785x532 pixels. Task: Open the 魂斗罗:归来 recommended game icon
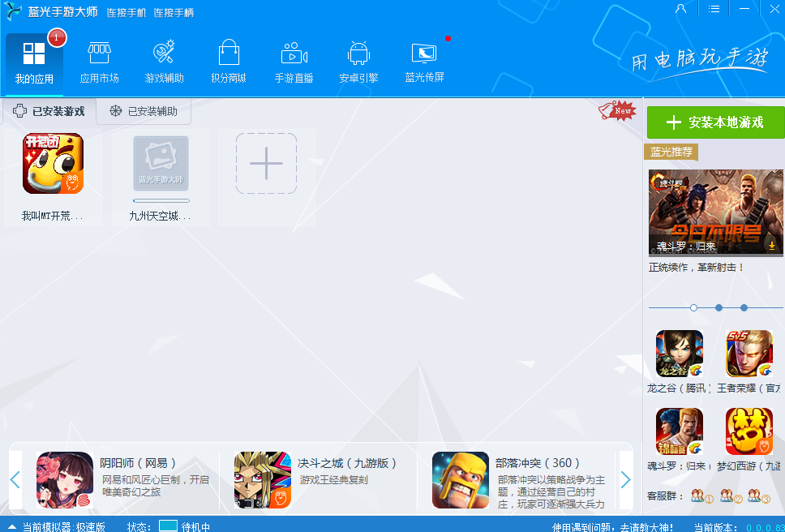[680, 431]
